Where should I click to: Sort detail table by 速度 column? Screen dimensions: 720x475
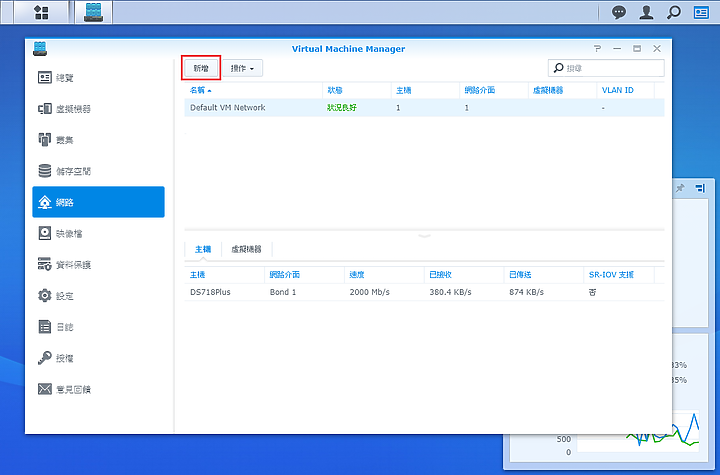pos(384,275)
